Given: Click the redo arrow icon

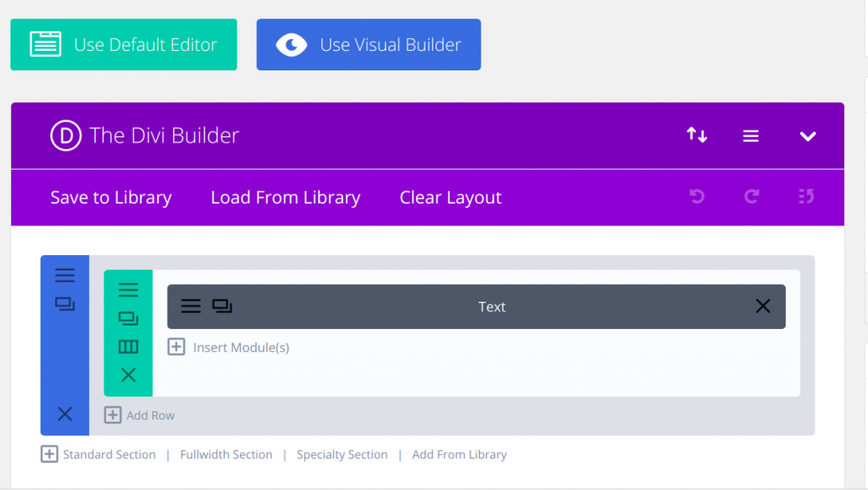Looking at the screenshot, I should point(751,196).
